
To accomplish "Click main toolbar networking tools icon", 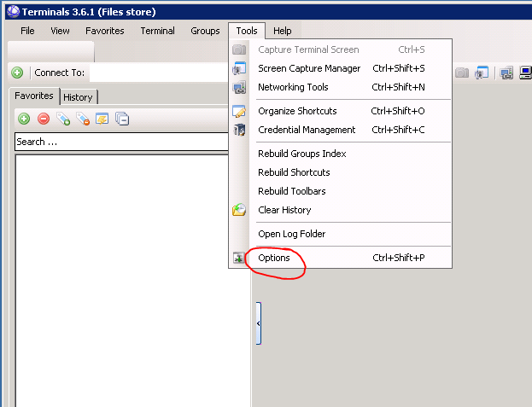I will coord(506,73).
